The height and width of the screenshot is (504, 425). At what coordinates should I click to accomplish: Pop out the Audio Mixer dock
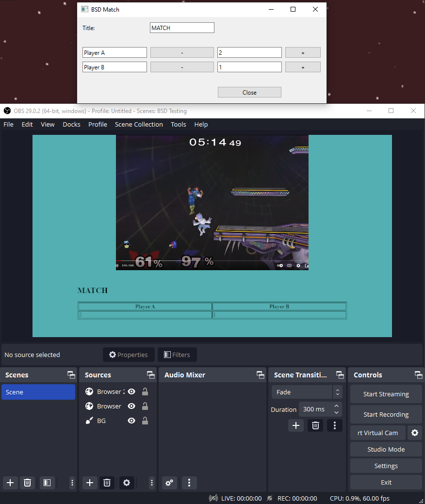coord(261,375)
